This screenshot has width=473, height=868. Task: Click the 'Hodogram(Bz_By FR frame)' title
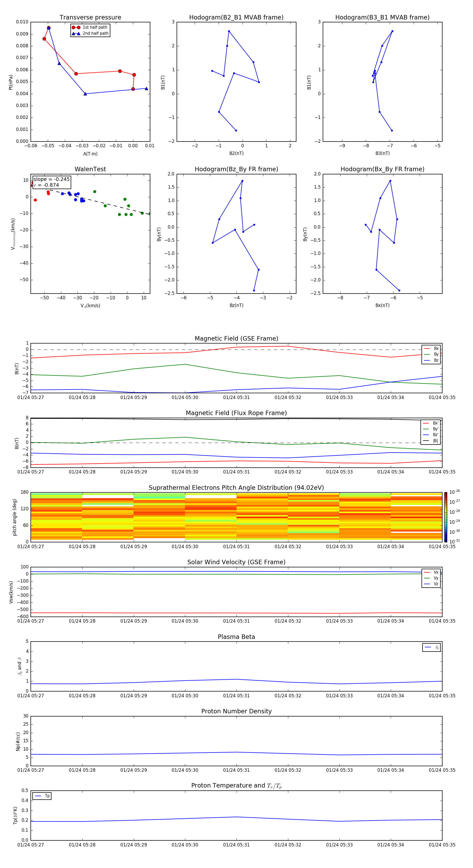(236, 169)
